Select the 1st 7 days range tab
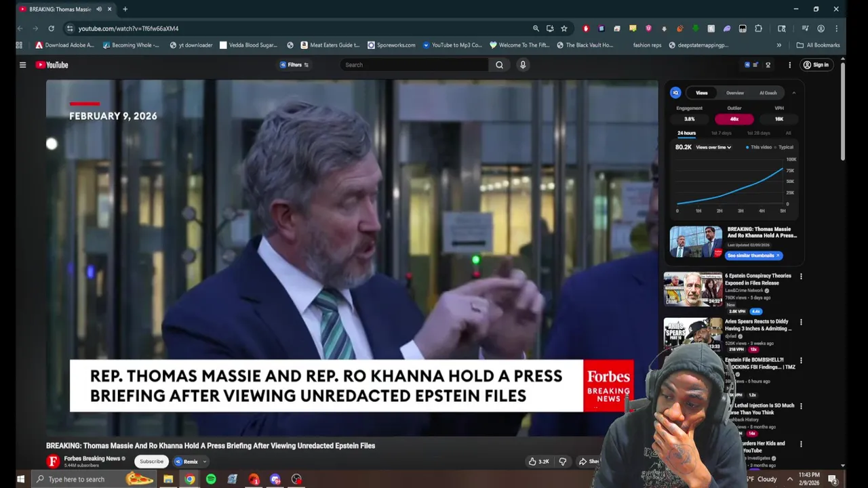The width and height of the screenshot is (868, 488). tap(721, 133)
